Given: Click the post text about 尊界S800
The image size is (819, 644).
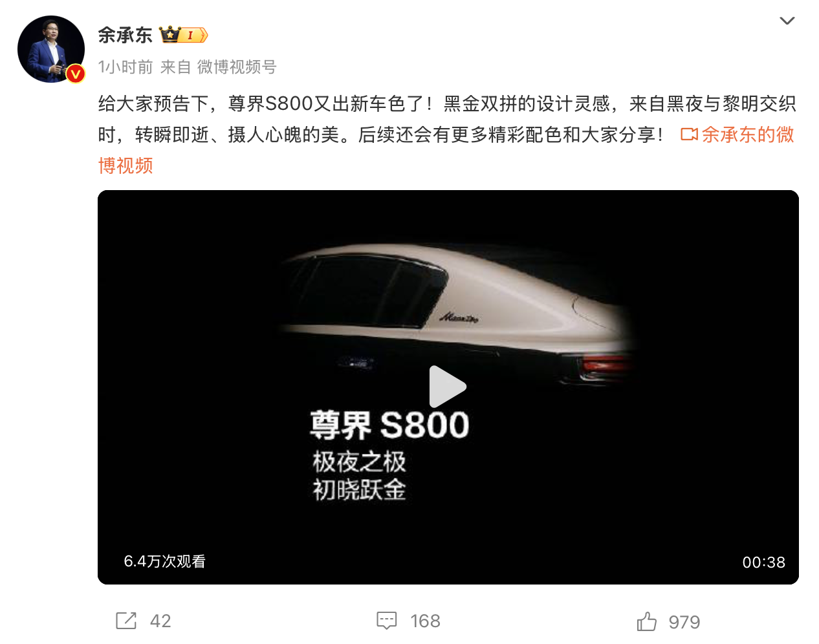Looking at the screenshot, I should (447, 119).
